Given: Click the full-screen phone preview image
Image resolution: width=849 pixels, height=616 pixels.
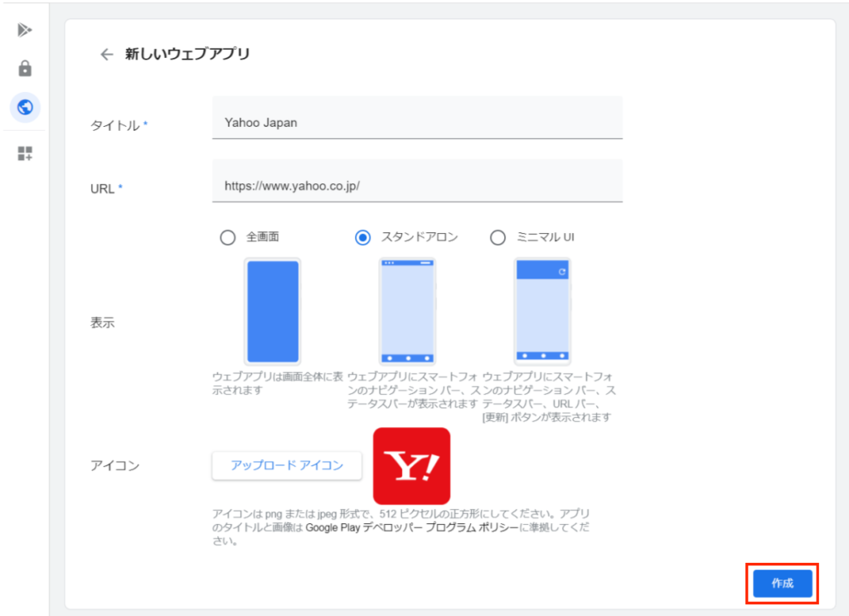Looking at the screenshot, I should [x=273, y=312].
